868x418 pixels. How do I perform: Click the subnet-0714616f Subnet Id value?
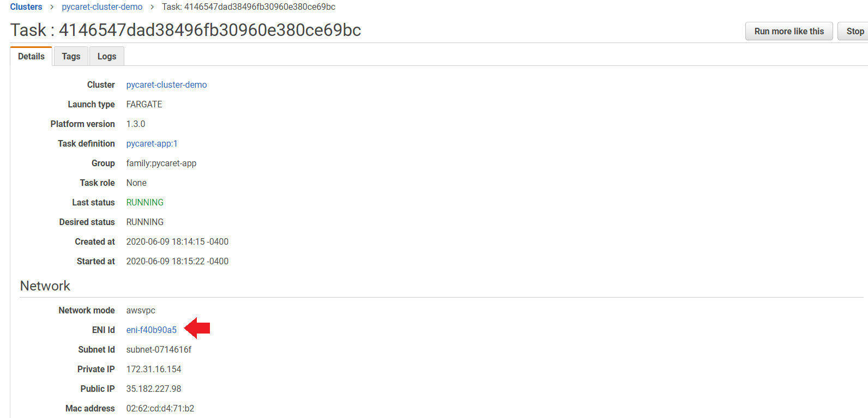tap(159, 349)
